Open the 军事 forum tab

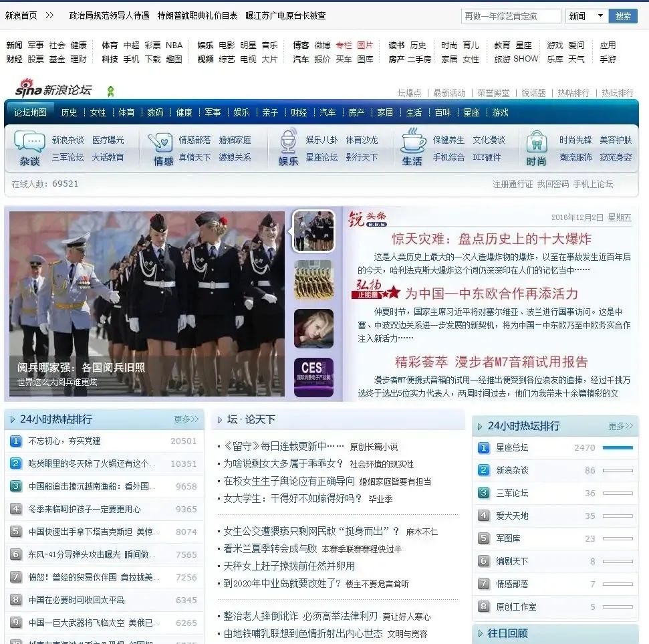tap(213, 112)
